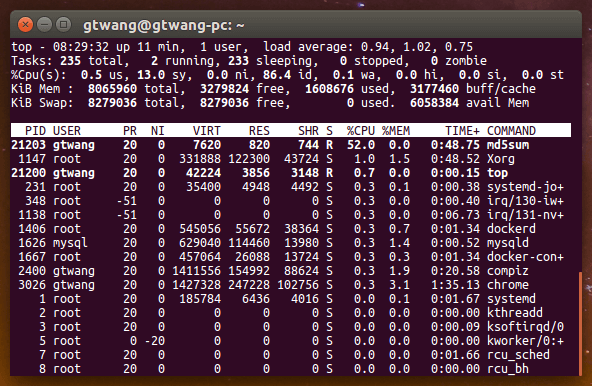This screenshot has width=592, height=386.
Task: Click the time 08:29:32 in header
Action: 81,47
